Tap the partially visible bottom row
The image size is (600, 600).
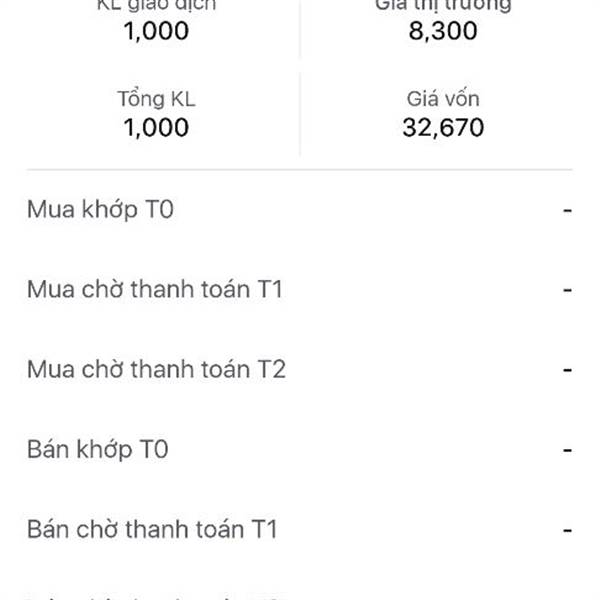pyautogui.click(x=300, y=595)
